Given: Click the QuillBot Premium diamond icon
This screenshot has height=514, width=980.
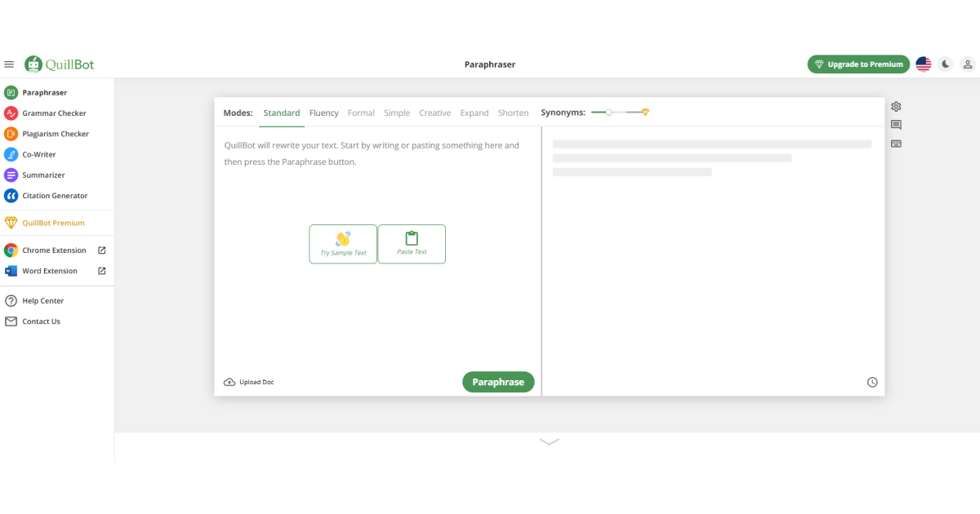Looking at the screenshot, I should pyautogui.click(x=11, y=223).
